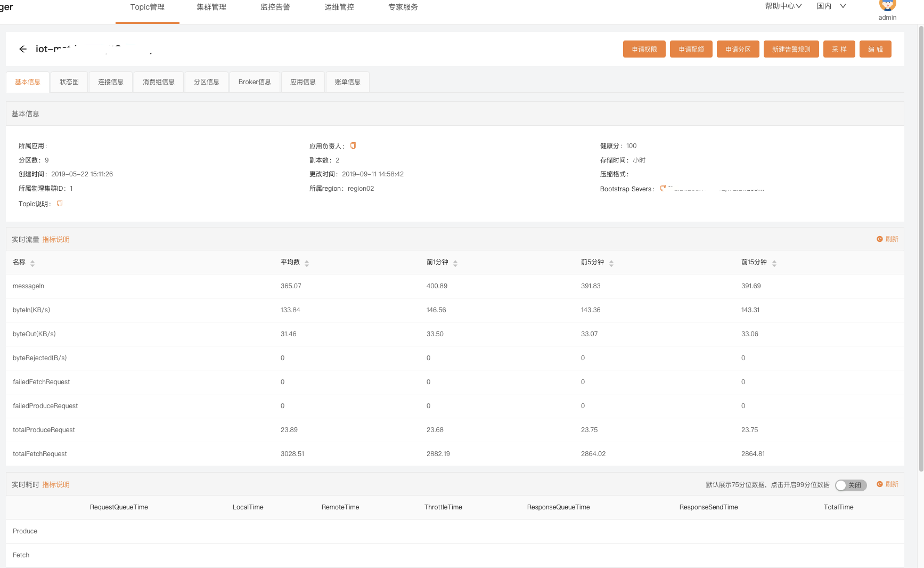Switch to the 状态图 tab
The width and height of the screenshot is (924, 568).
coord(69,82)
